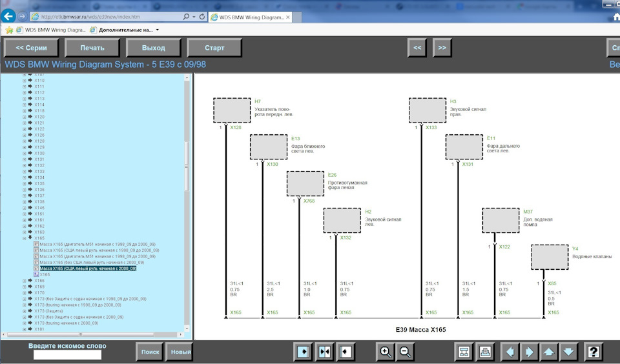Close the WDS BMW Wiring Diagram tab
Image resolution: width=620 pixels, height=364 pixels.
pos(287,17)
